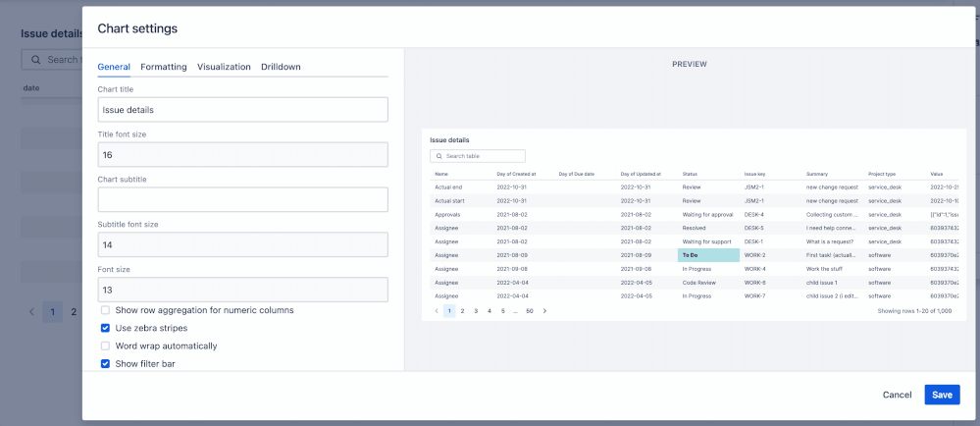Click the Save button
The height and width of the screenshot is (426, 980).
942,395
